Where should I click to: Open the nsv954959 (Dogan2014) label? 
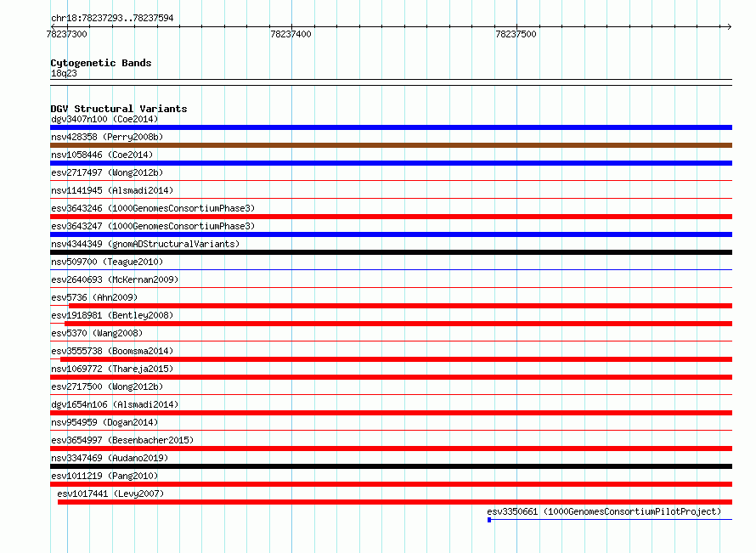coord(104,422)
